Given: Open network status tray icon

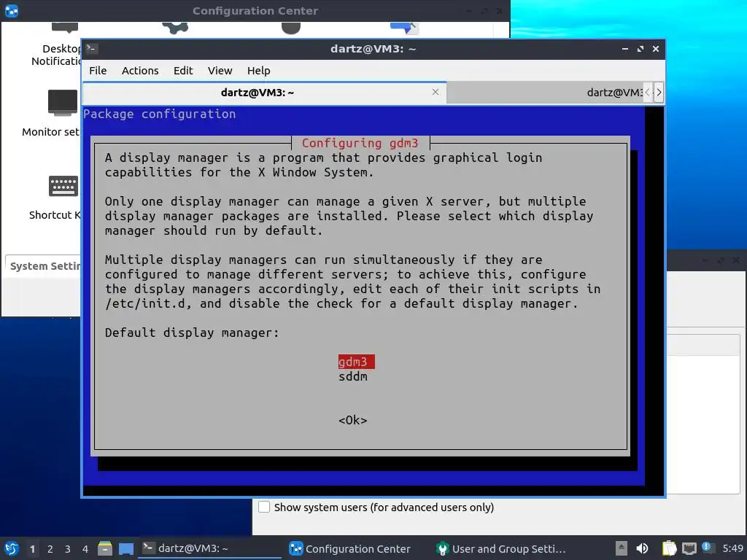Looking at the screenshot, I should [689, 548].
